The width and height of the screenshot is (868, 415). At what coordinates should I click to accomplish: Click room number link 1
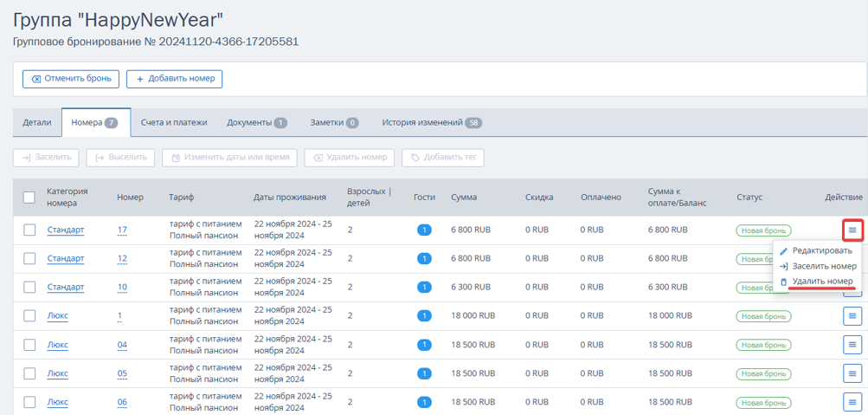[x=119, y=316]
